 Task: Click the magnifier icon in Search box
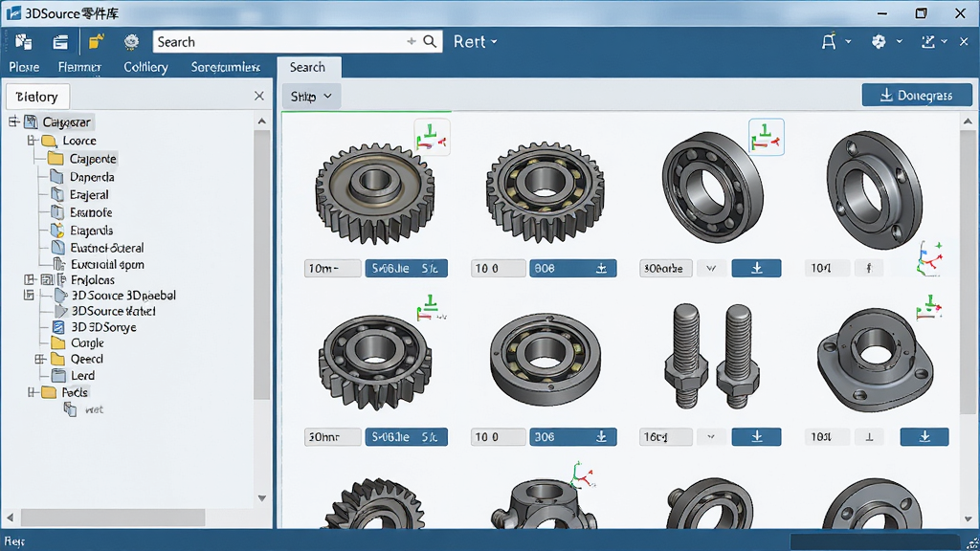pos(430,42)
